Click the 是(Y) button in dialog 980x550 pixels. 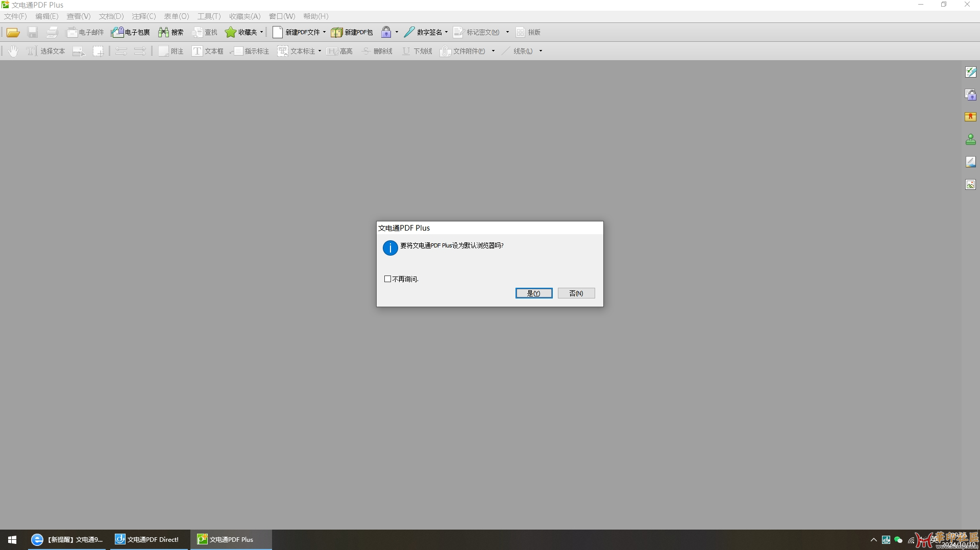click(534, 293)
